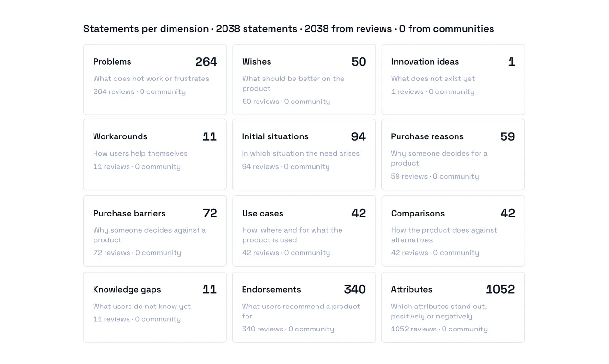Click the 340 count on Endorsements
Viewport: 609px width, 364px height.
coord(355,289)
